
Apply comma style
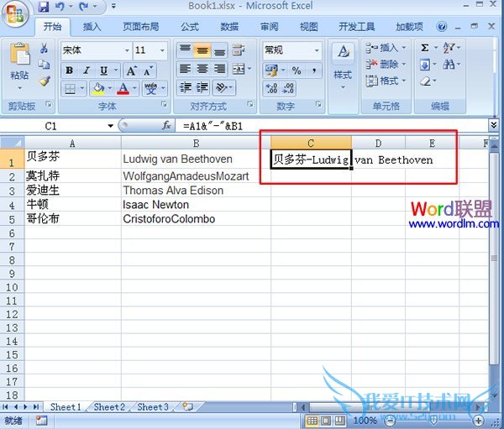[314, 71]
